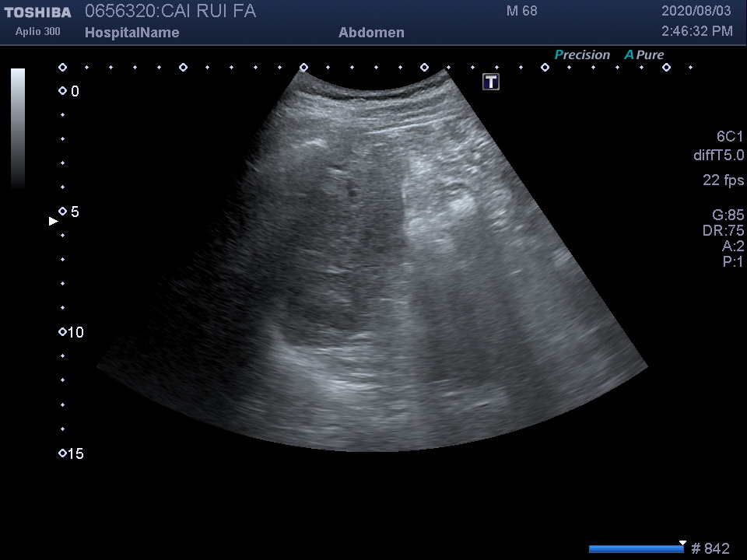Click the T marker icon above the scan
747x560 pixels.
pyautogui.click(x=490, y=82)
